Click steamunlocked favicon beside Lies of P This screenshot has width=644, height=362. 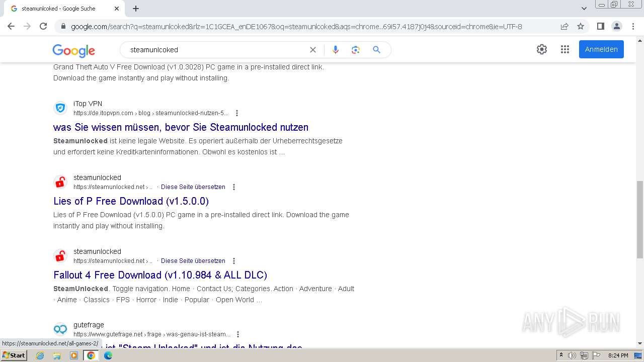60,182
